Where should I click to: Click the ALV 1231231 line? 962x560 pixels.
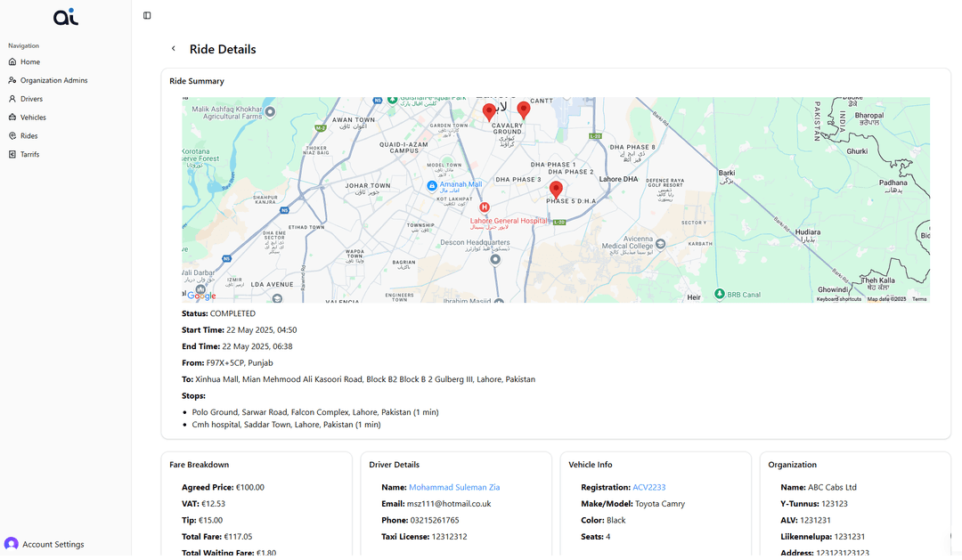(805, 520)
